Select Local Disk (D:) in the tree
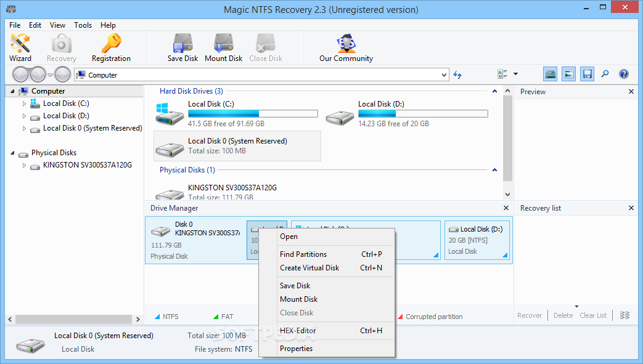This screenshot has width=643, height=364. click(x=66, y=116)
